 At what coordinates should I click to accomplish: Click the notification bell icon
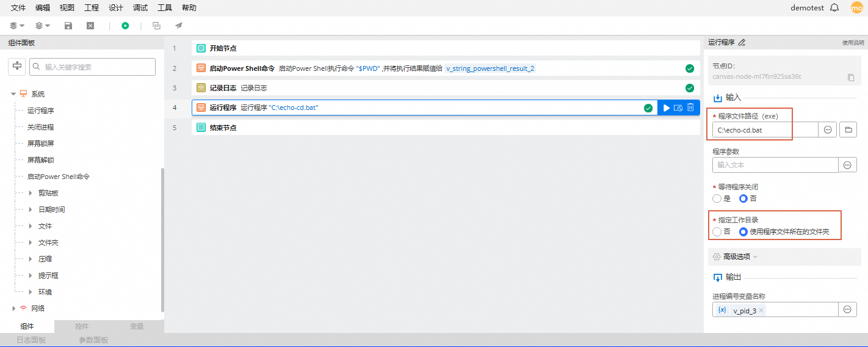[x=834, y=8]
